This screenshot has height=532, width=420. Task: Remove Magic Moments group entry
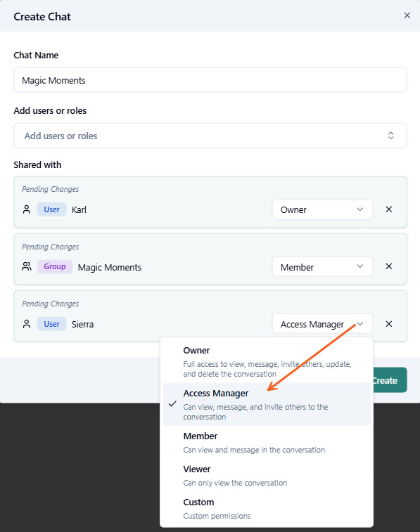click(x=389, y=266)
